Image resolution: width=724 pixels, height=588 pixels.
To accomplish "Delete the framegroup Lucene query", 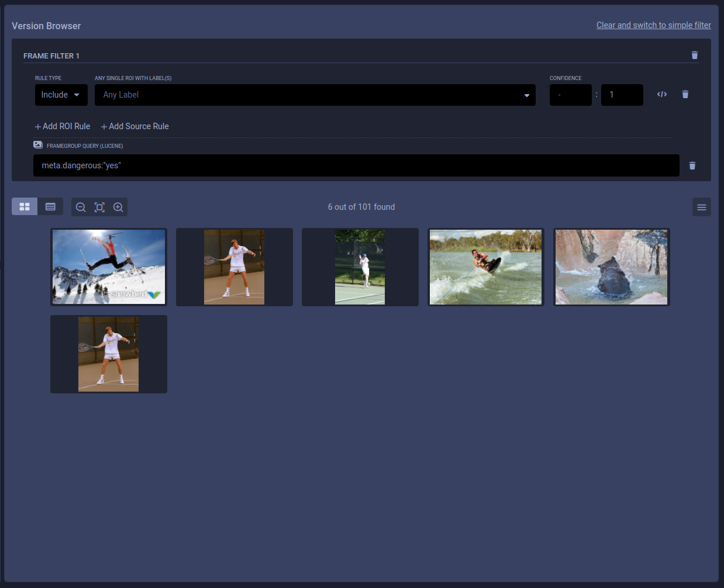I will (692, 165).
